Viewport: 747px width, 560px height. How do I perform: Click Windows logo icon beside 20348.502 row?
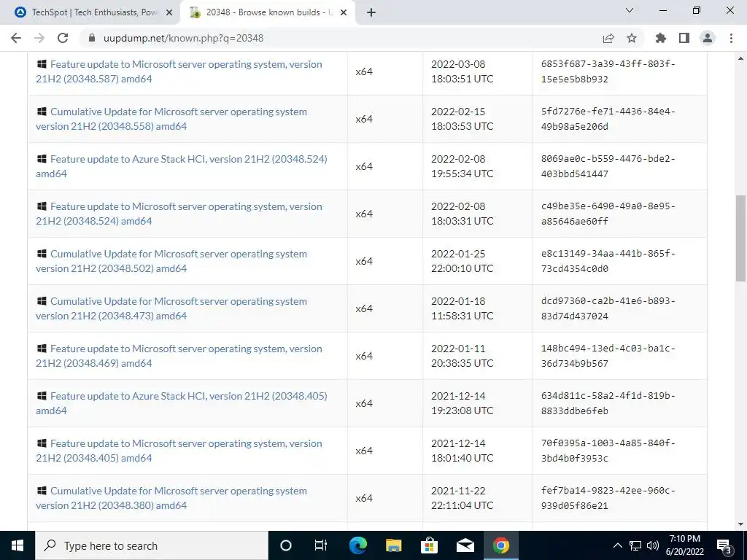42,253
